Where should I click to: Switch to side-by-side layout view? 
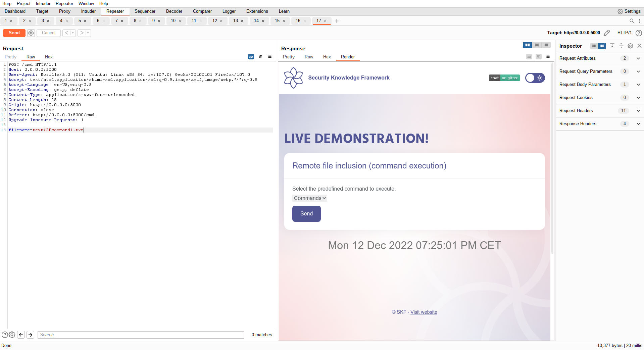point(528,45)
